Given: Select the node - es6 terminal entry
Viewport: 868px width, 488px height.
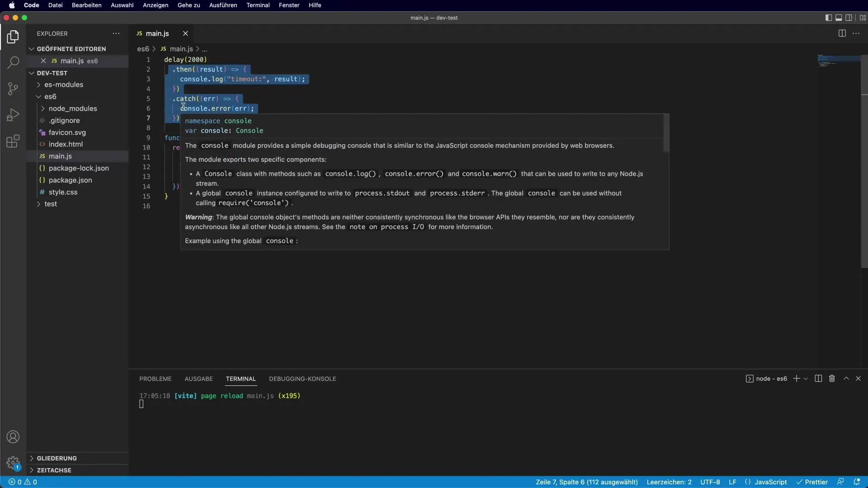Looking at the screenshot, I should [766, 379].
